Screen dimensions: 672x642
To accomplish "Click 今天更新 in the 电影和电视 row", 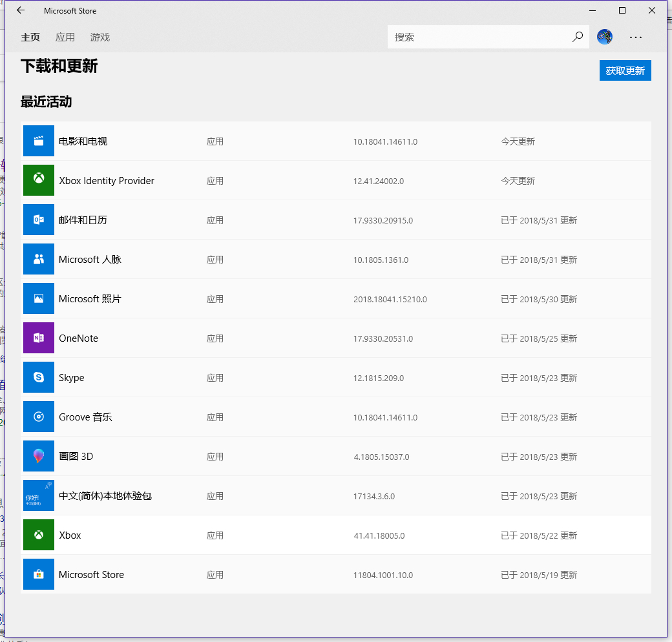I will pyautogui.click(x=518, y=141).
